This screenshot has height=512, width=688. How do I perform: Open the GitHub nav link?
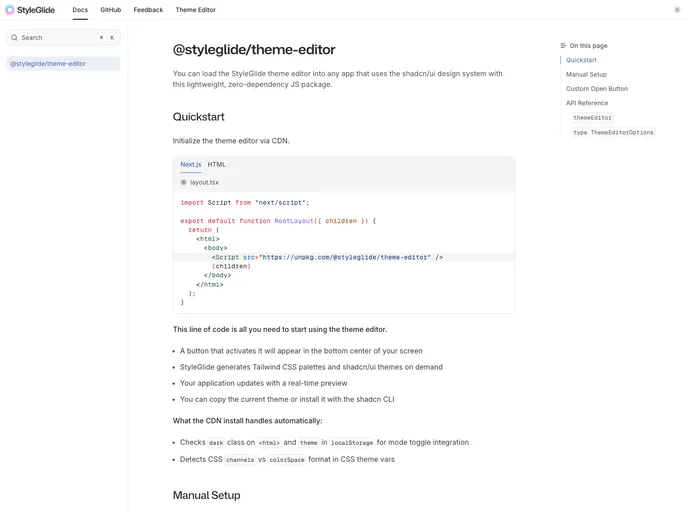[x=110, y=10]
